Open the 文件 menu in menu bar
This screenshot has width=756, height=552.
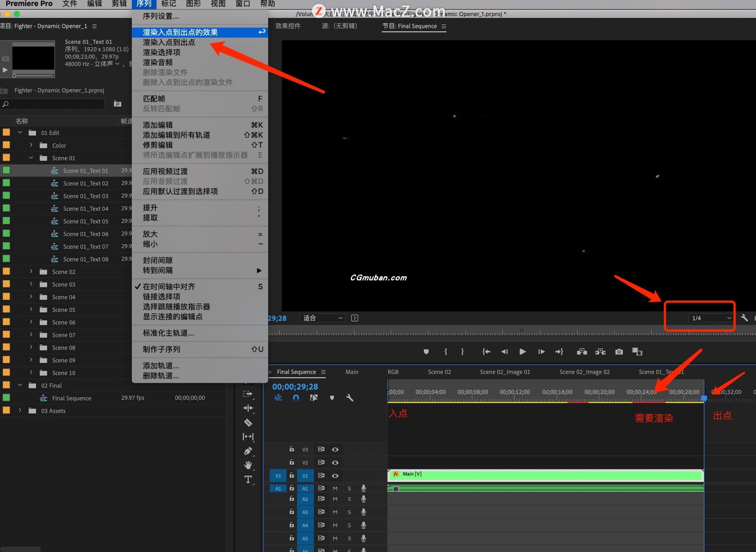coord(70,4)
